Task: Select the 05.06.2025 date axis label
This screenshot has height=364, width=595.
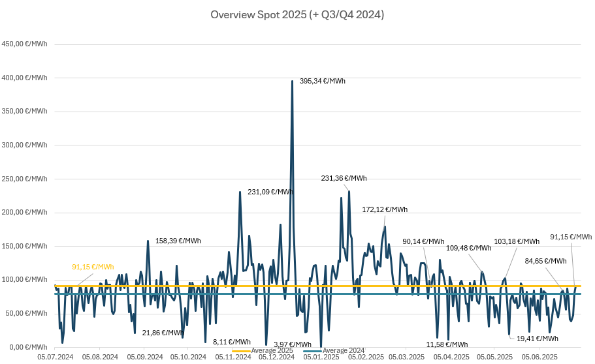Action: (x=539, y=357)
